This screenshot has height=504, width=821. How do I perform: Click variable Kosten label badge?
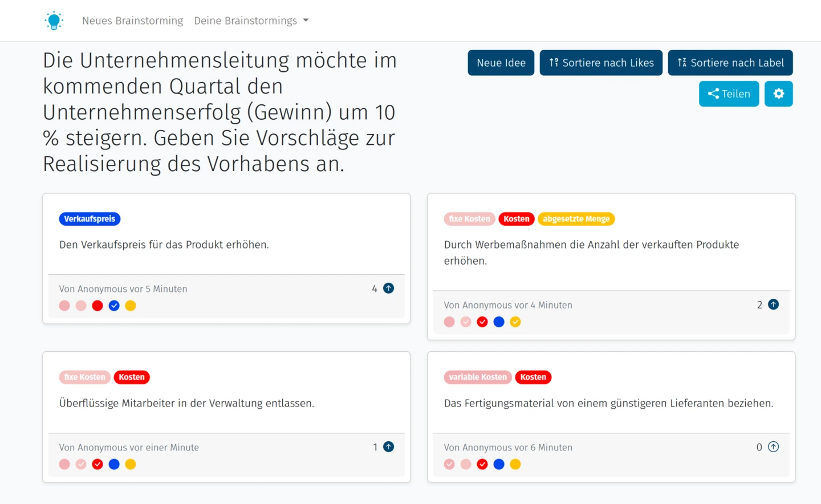coord(477,377)
